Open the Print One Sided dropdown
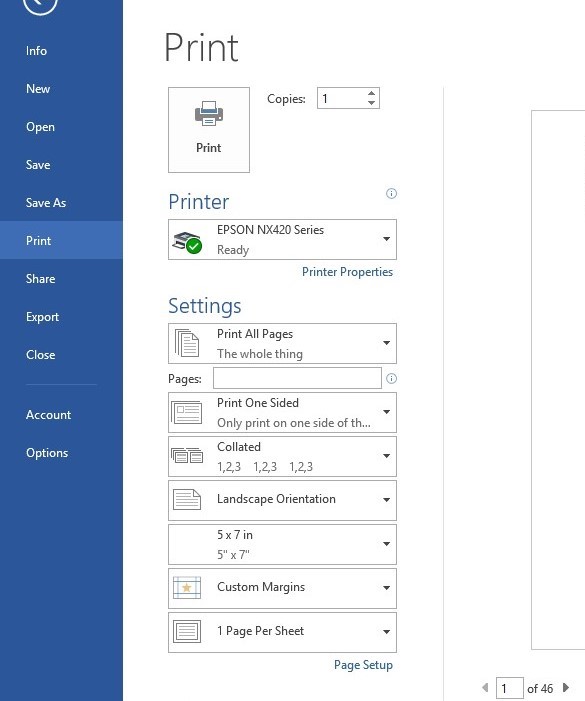 282,412
